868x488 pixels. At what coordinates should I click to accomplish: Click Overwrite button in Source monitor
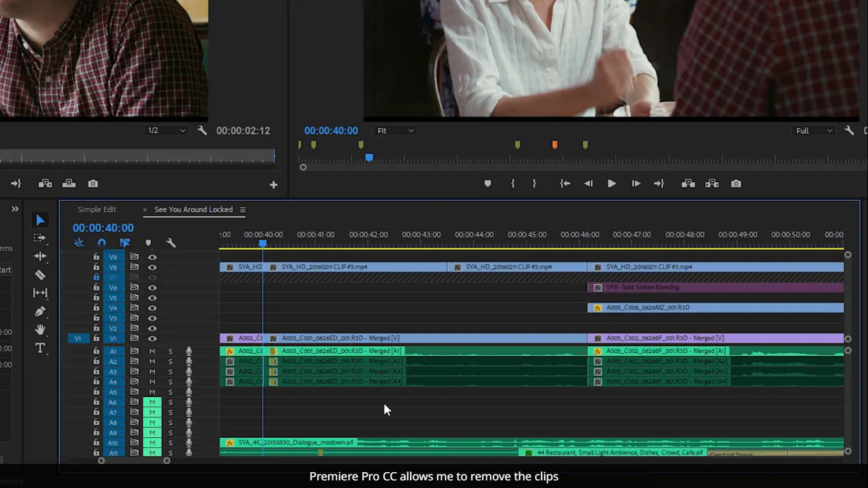pos(69,184)
